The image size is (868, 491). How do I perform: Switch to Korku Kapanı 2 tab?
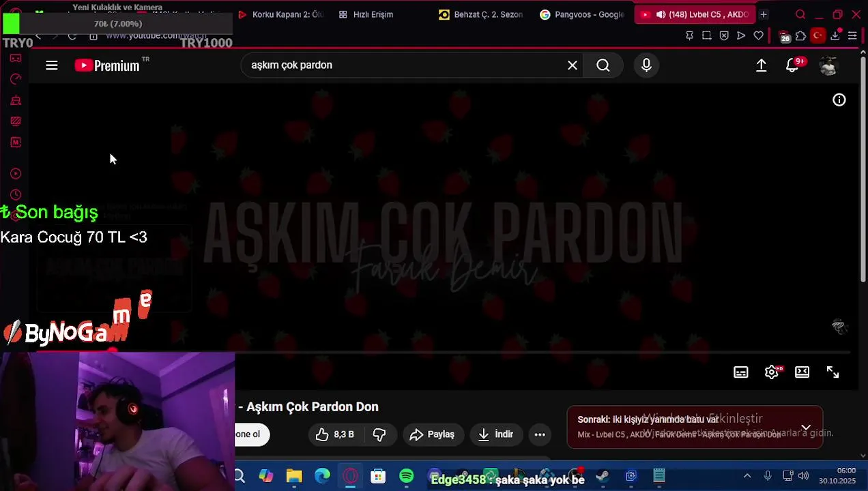coord(280,14)
